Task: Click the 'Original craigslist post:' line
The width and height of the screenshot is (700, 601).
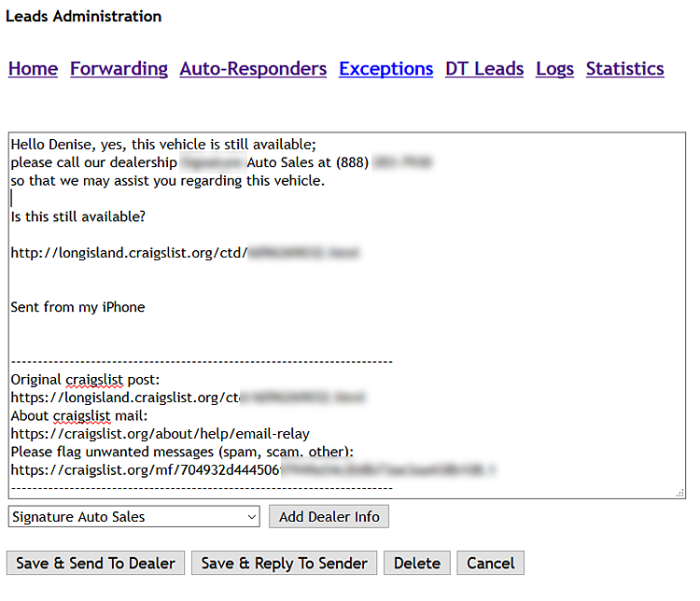Action: pos(86,380)
